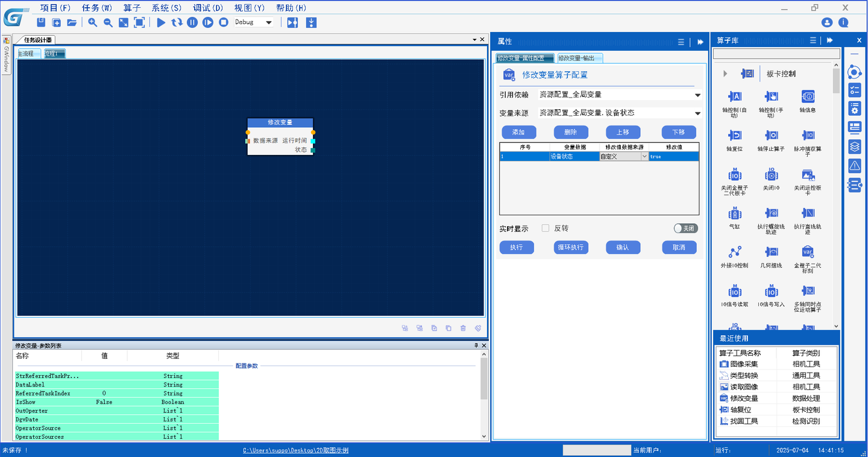The image size is (868, 457).
Task: Select the 脉冲捕获算子 operator icon
Action: 808,135
